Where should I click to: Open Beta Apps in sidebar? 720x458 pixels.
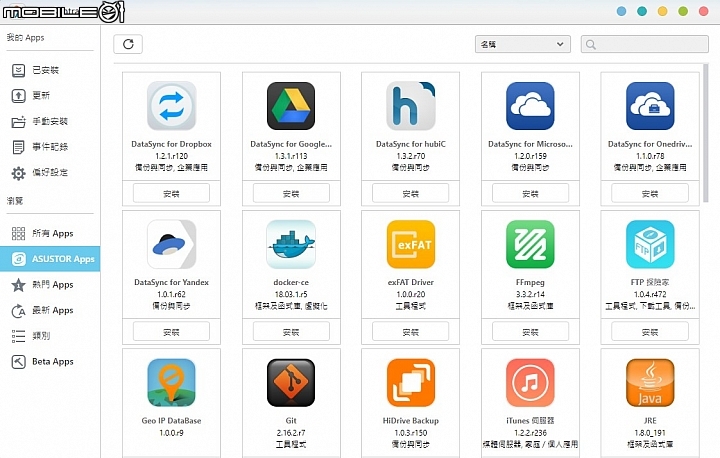point(50,362)
